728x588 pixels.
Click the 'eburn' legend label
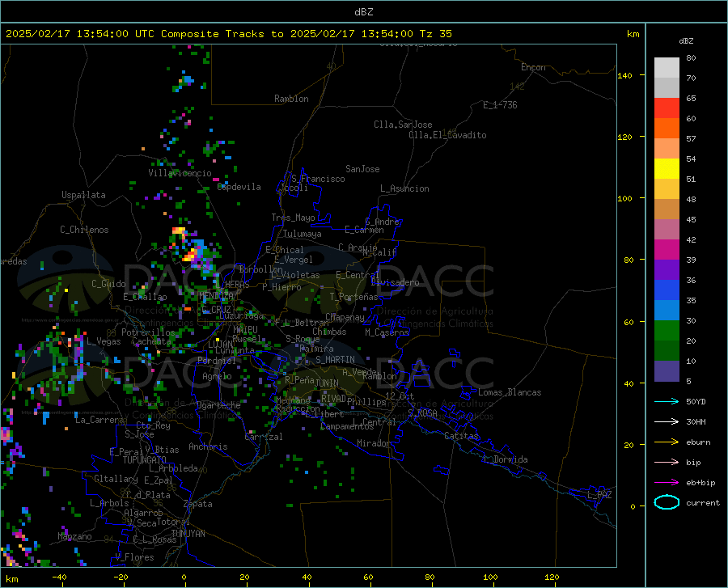(698, 442)
